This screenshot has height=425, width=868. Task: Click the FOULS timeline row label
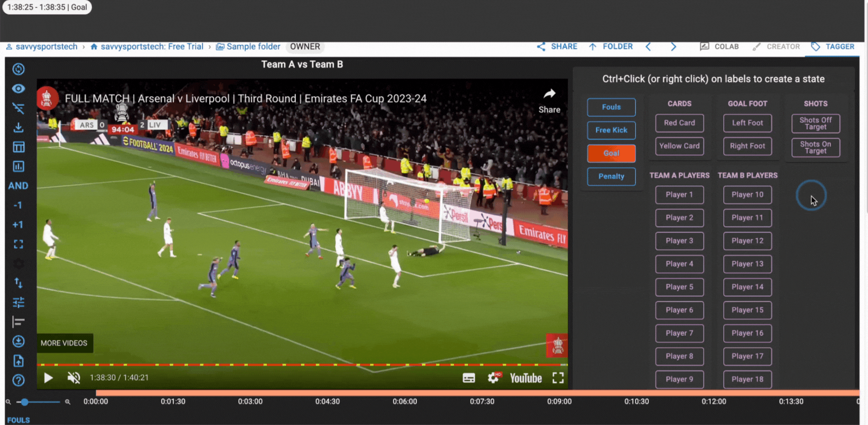[19, 420]
